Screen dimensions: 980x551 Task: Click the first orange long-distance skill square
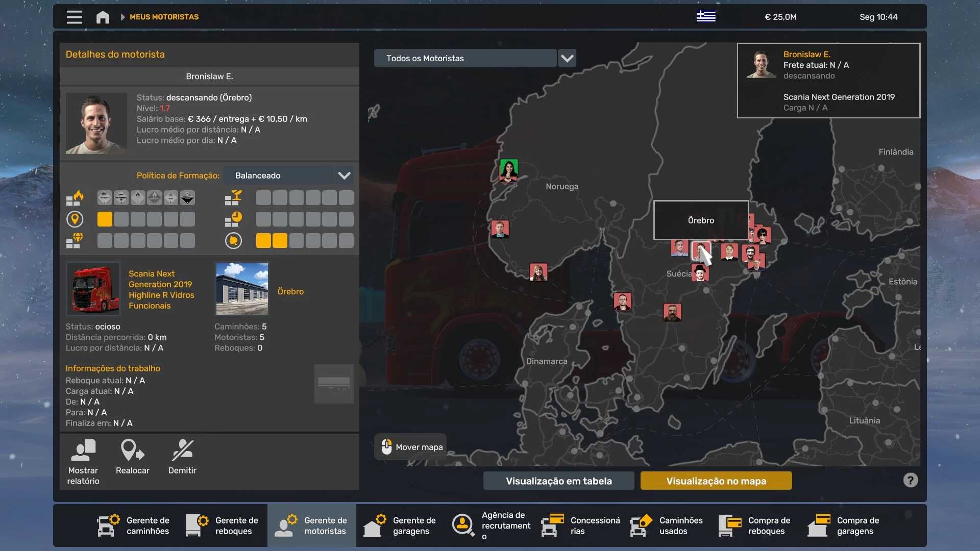tap(105, 219)
